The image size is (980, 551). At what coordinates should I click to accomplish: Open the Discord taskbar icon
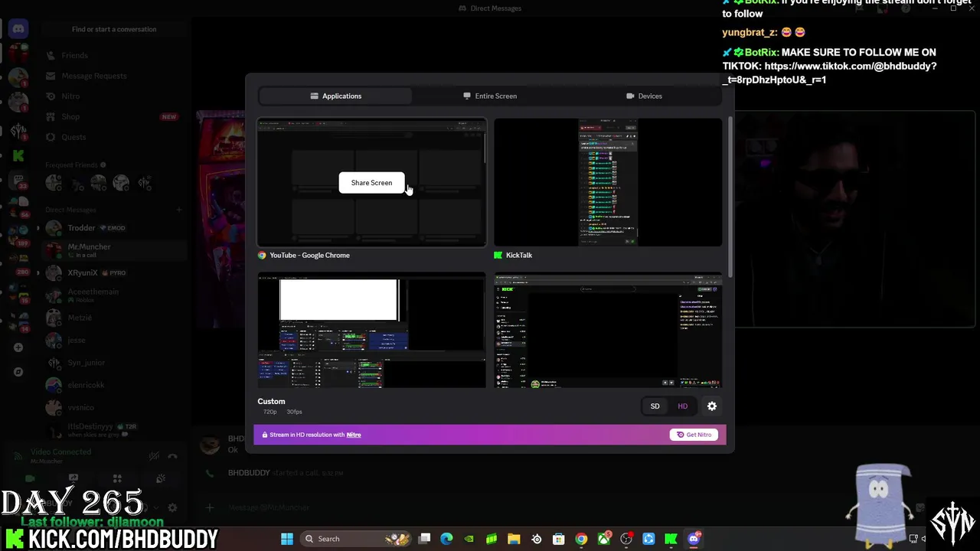[694, 539]
